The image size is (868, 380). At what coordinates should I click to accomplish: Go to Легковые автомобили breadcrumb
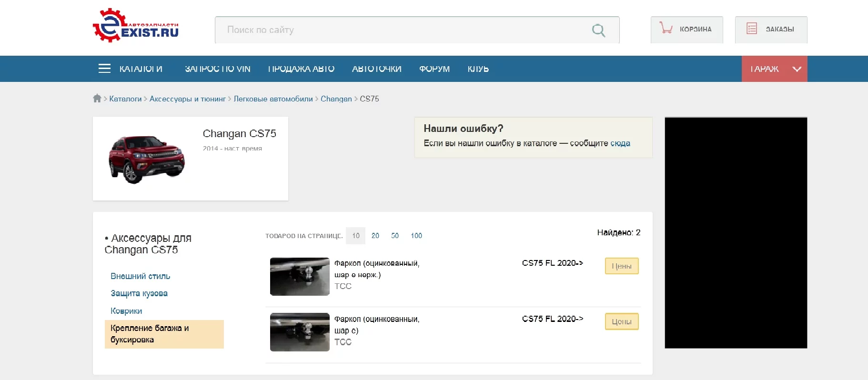point(273,99)
